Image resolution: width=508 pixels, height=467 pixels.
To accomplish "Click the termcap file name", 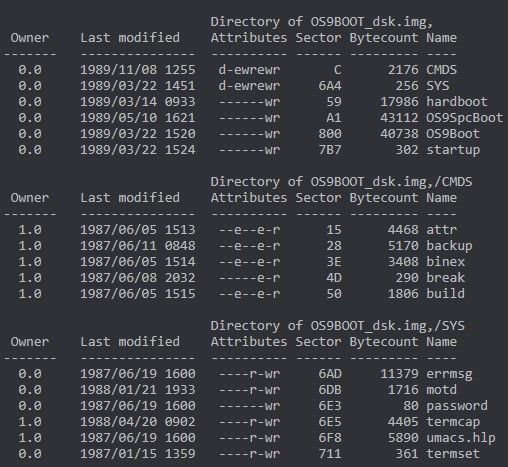I will (453, 422).
